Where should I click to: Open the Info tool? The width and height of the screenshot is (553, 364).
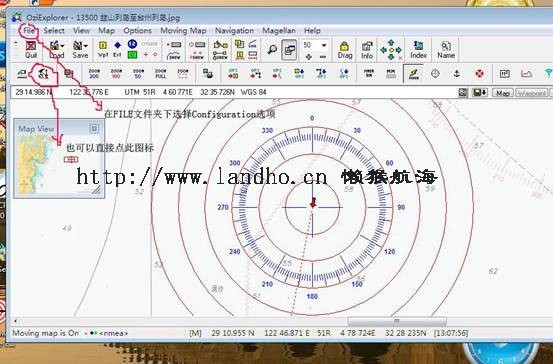(x=367, y=50)
